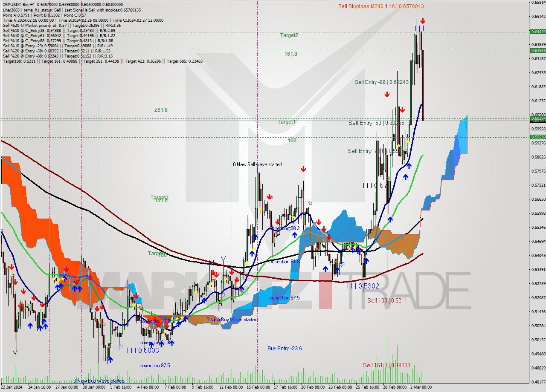Select the 'Sell Entry -88 | 0.62243' label
This screenshot has width=546, height=392.
(382, 82)
